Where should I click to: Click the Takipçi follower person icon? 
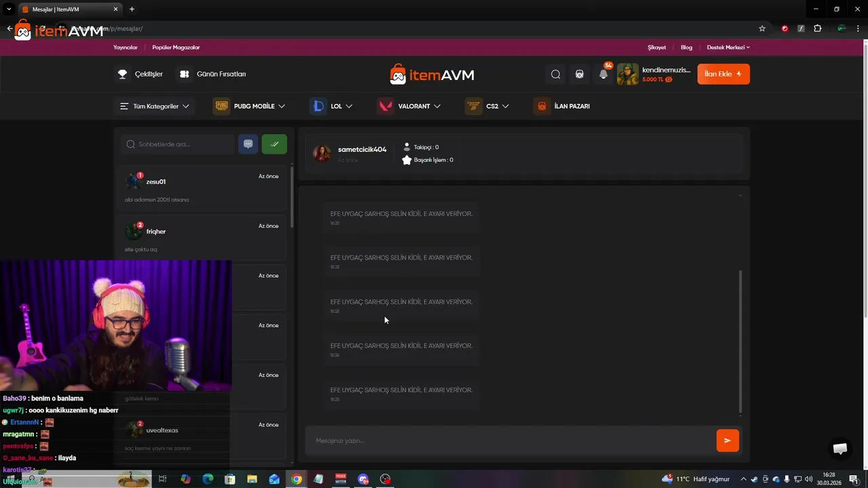pyautogui.click(x=407, y=146)
